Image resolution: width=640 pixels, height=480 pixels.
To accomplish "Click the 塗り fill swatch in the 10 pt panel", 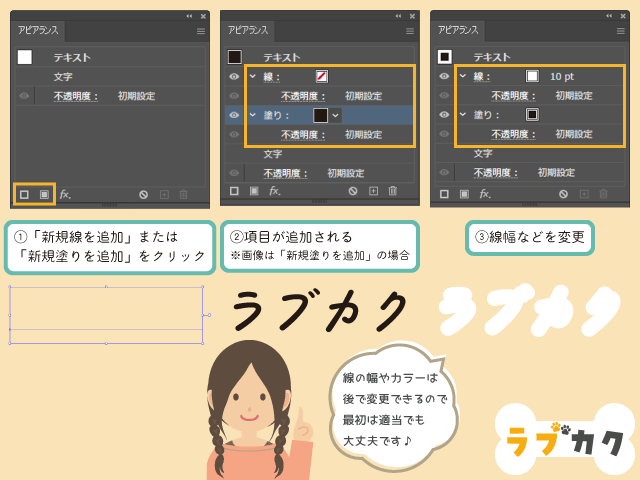I will tap(532, 115).
